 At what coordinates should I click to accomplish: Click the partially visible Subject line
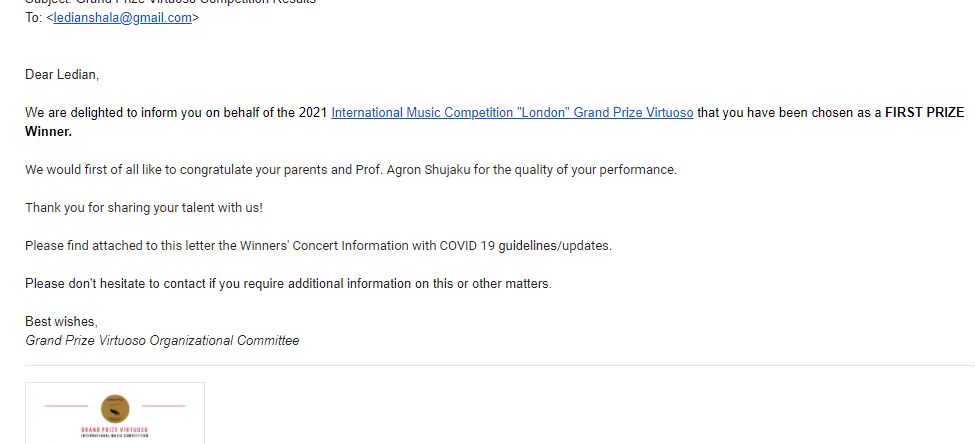click(x=170, y=2)
